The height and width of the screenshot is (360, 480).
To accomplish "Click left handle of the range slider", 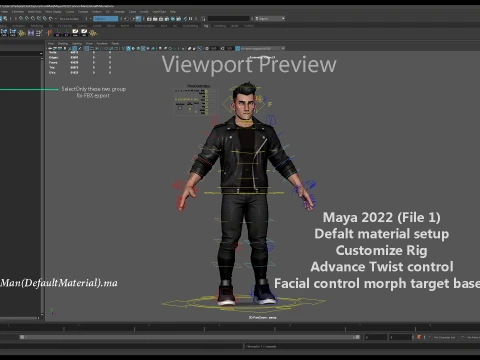I will coord(22,337).
